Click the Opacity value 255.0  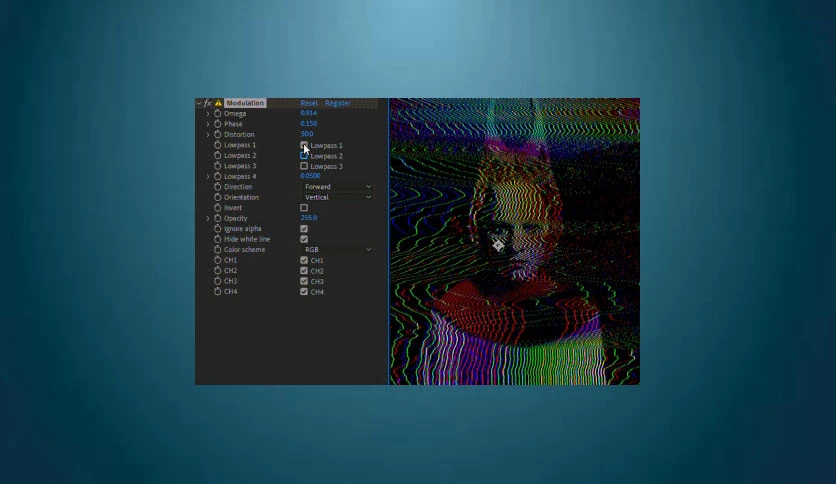click(x=309, y=217)
